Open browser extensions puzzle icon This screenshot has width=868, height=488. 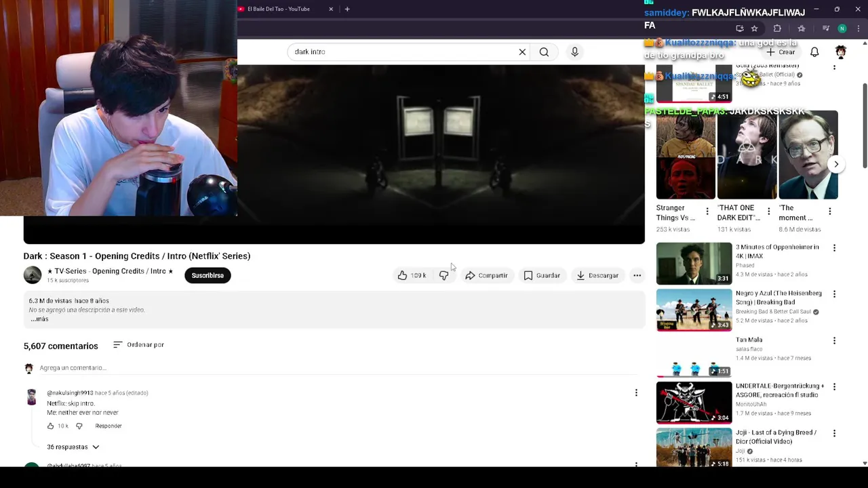[x=777, y=28]
